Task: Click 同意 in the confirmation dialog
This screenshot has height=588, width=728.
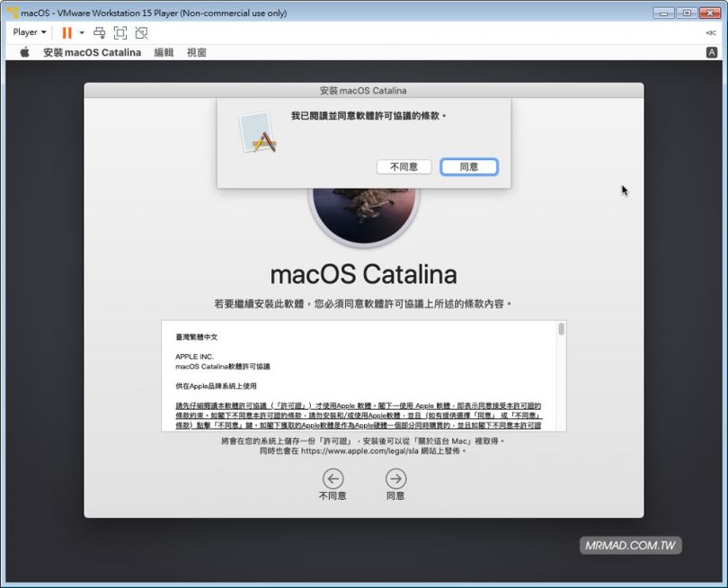Action: tap(468, 166)
